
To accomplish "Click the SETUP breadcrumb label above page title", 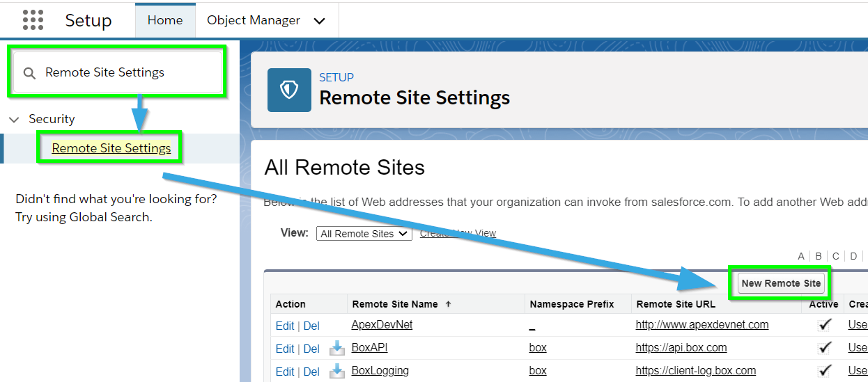I will click(x=336, y=77).
